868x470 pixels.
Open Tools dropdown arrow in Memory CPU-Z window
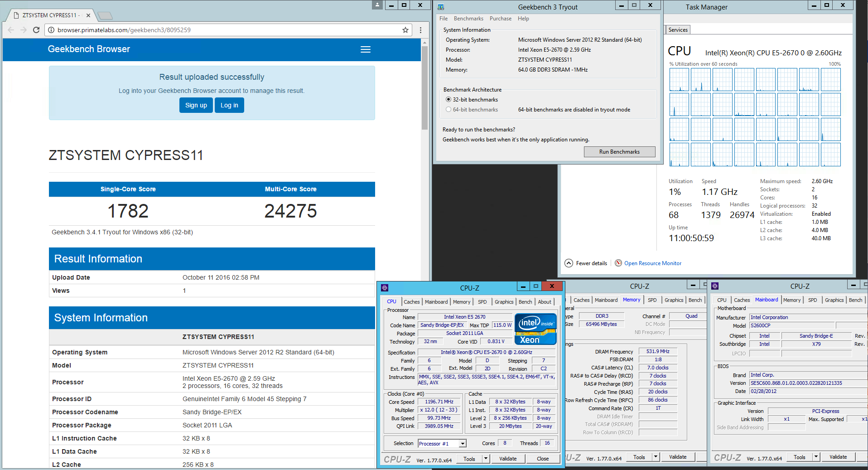click(656, 457)
